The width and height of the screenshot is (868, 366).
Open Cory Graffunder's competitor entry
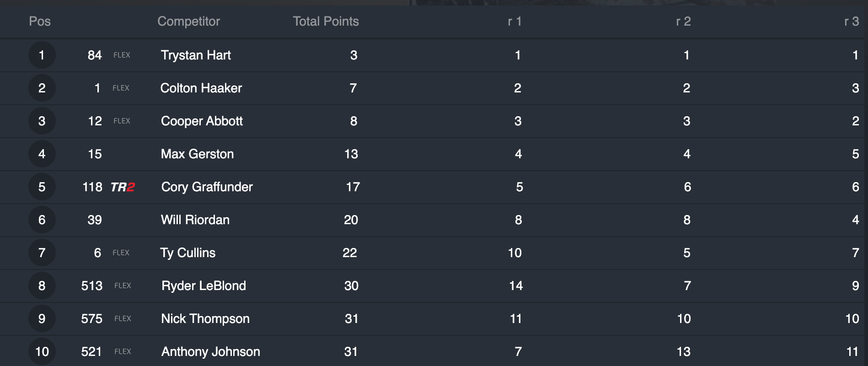coord(207,187)
